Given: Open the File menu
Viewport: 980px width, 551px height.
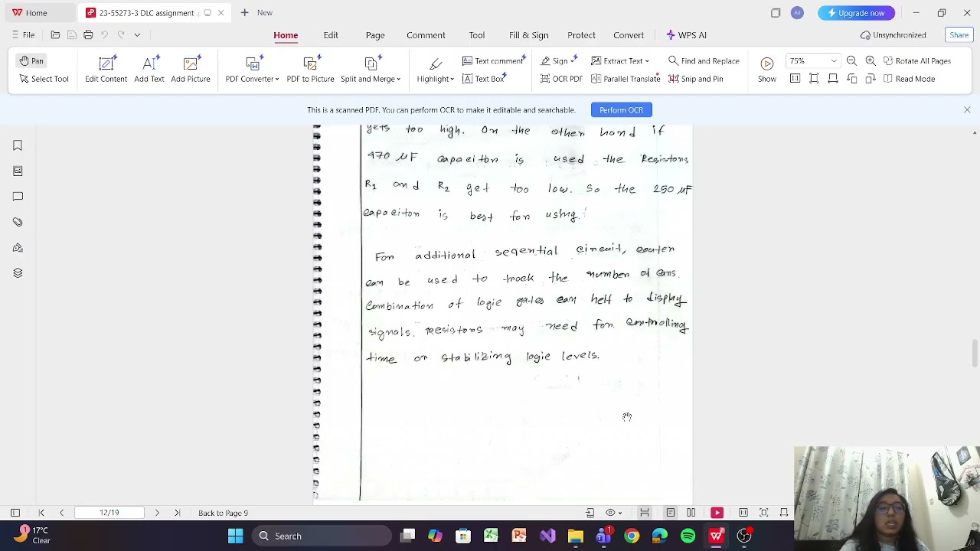Looking at the screenshot, I should pos(23,35).
